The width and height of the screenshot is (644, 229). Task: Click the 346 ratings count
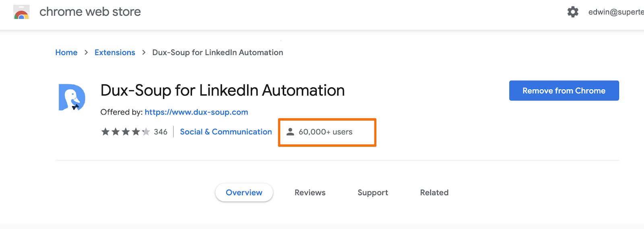[x=161, y=132]
